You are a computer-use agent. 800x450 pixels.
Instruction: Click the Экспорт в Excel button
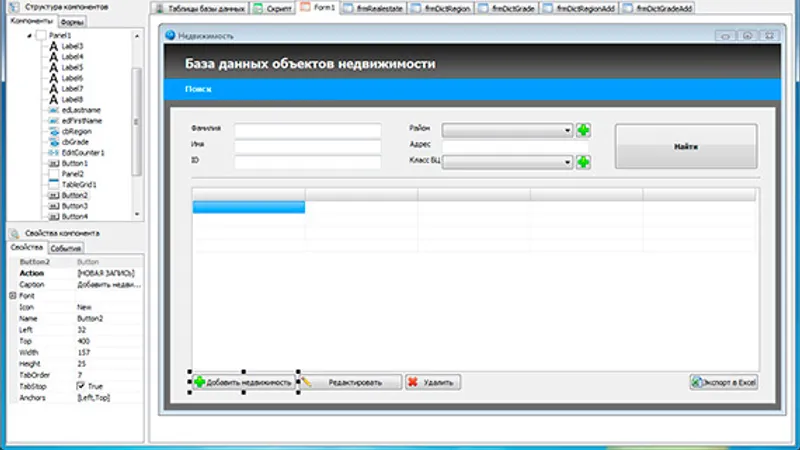point(723,382)
